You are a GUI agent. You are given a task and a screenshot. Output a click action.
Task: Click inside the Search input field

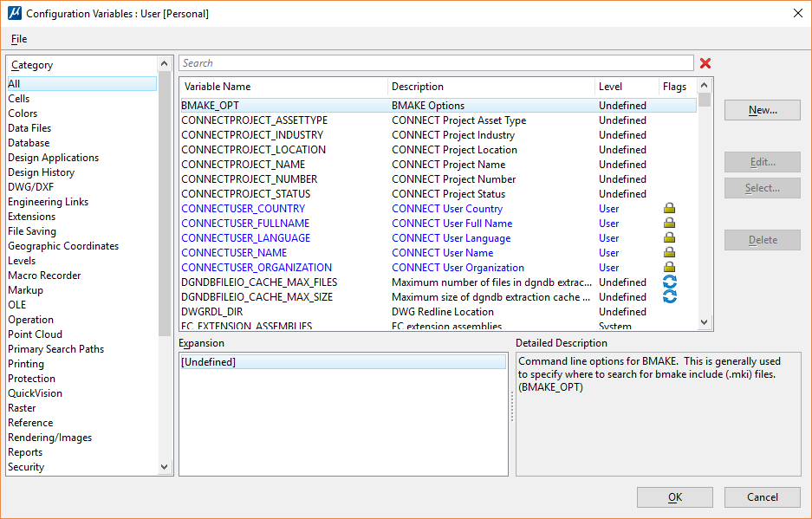click(x=435, y=63)
